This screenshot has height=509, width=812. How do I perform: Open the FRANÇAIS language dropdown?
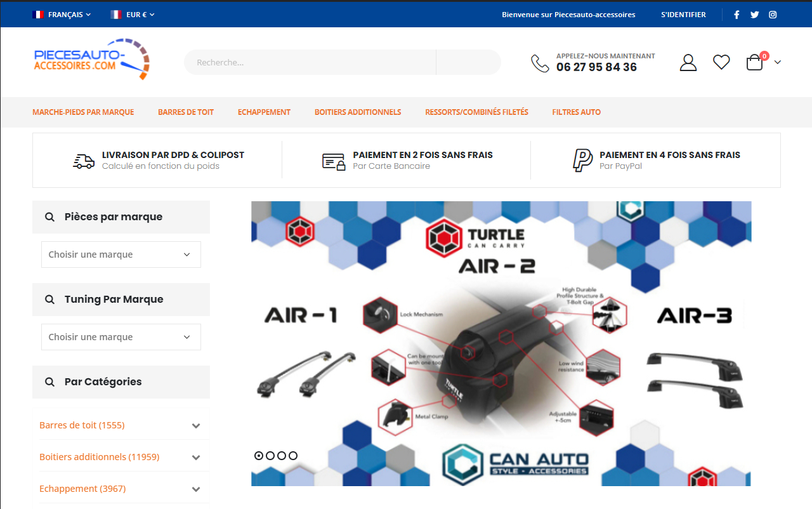tap(69, 15)
